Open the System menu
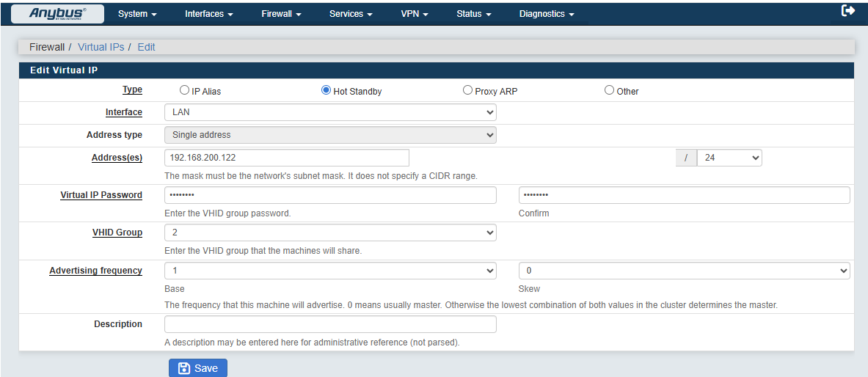The height and width of the screenshot is (377, 868). click(x=137, y=14)
